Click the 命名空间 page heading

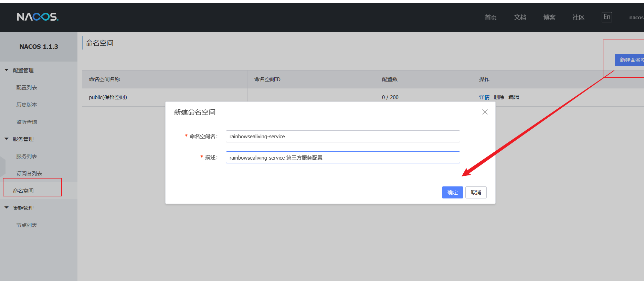pos(99,43)
